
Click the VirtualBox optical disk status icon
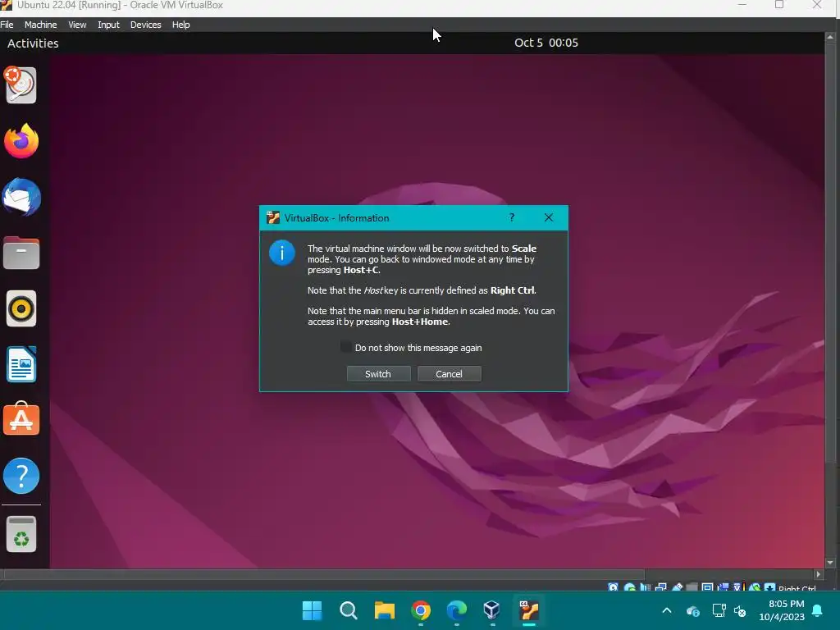click(630, 587)
